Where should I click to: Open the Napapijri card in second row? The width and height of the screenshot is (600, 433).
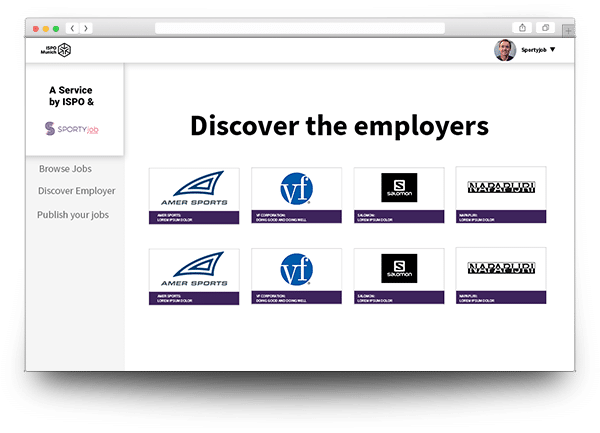(x=501, y=276)
